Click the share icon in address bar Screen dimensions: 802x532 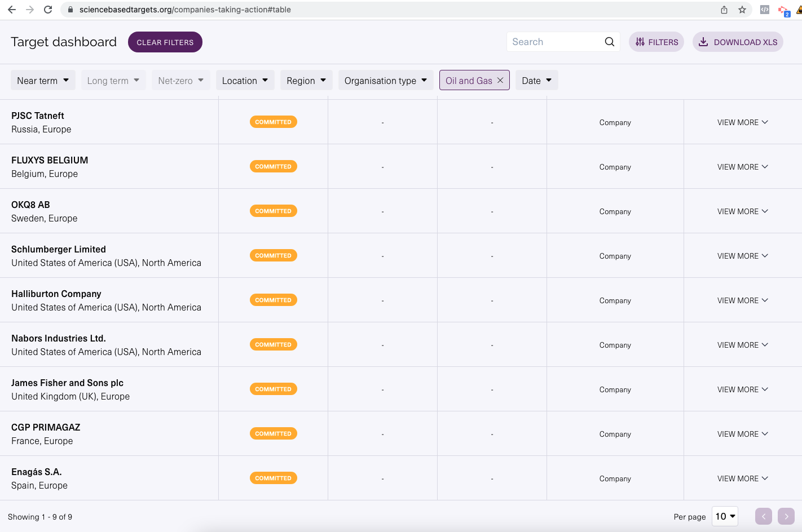pos(724,10)
